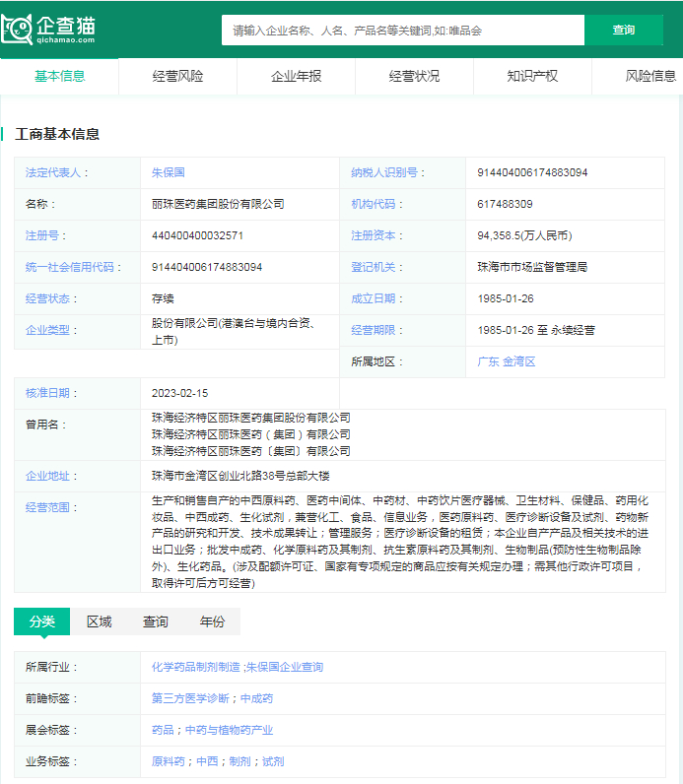Viewport: 683px width, 784px height.
Task: Click the 朱保国企业查询 link
Action: [285, 667]
